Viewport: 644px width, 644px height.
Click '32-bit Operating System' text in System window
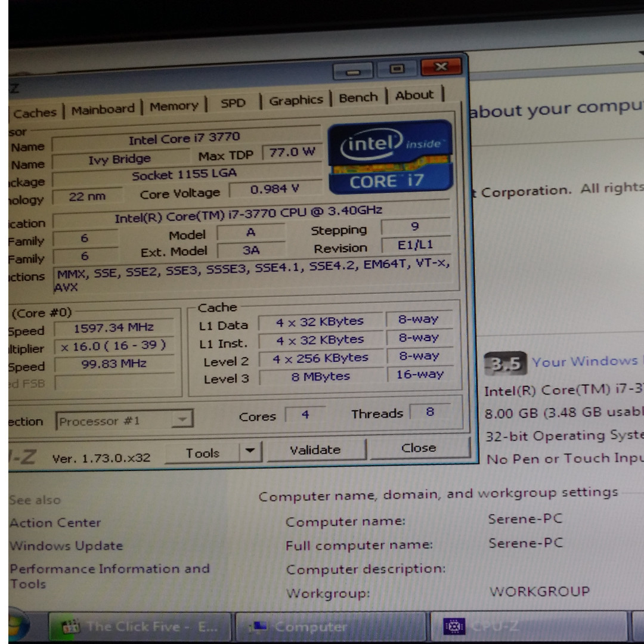pos(564,435)
